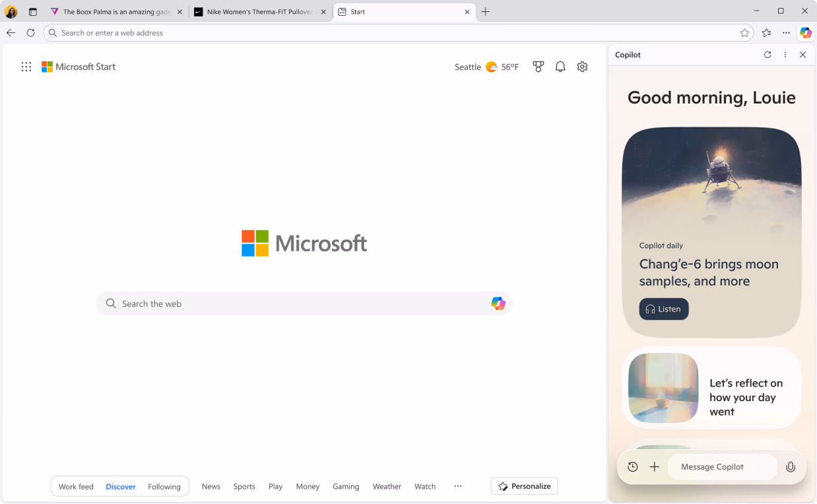Select the Discover feed tab
This screenshot has width=817, height=504.
pos(121,486)
